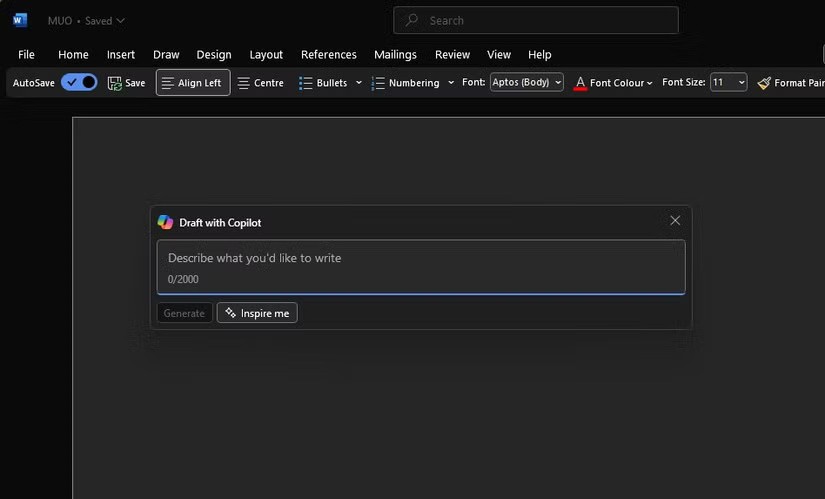This screenshot has width=825, height=499.
Task: Click the Save disk icon
Action: (x=115, y=83)
